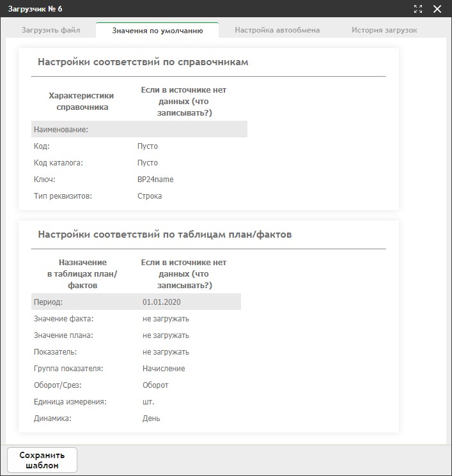Click the Загрузчик № 6 window title
Viewport: 452px width, 476px height.
35,9
